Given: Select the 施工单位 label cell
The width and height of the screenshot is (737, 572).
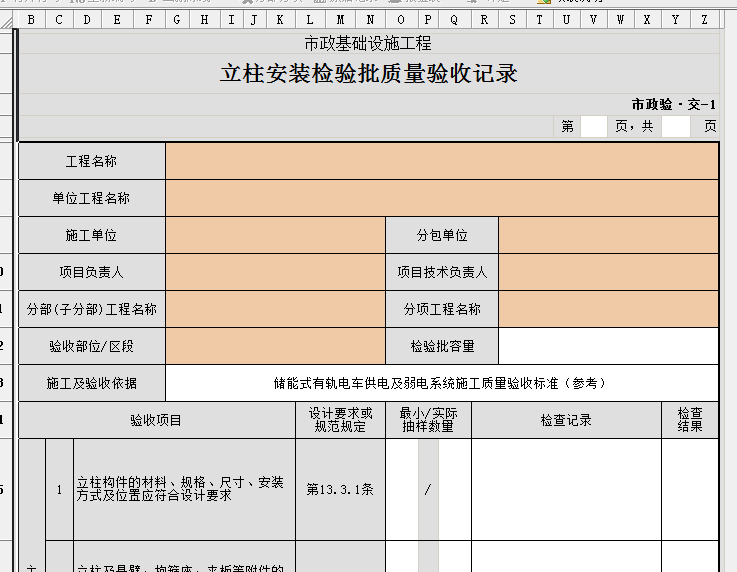Looking at the screenshot, I should click(92, 235).
